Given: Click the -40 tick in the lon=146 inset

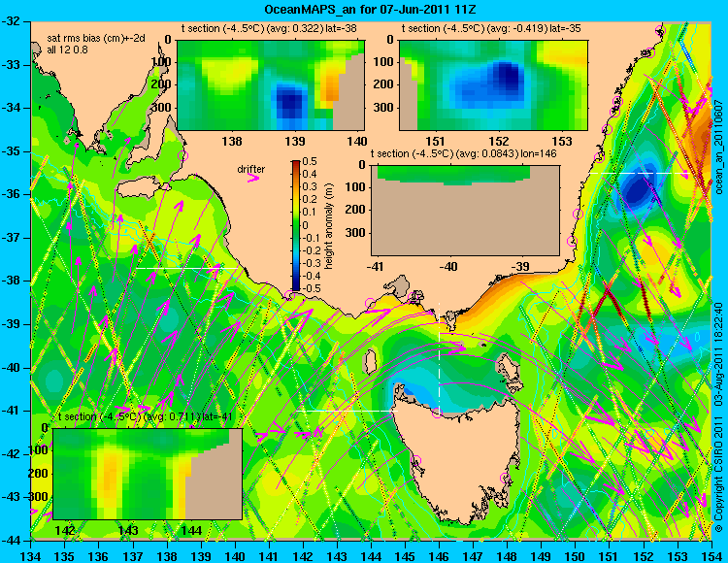Looking at the screenshot, I should (449, 266).
